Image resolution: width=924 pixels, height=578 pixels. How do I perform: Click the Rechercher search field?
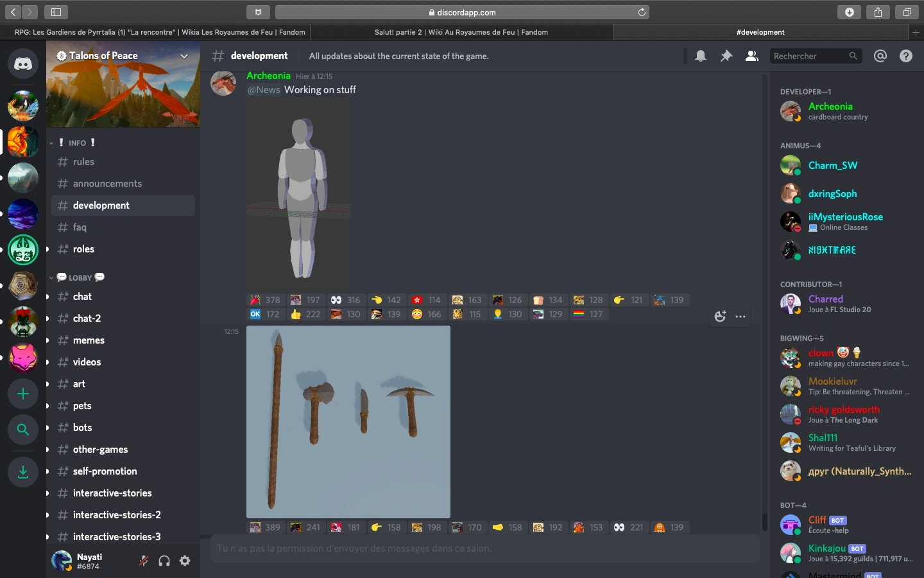click(809, 57)
